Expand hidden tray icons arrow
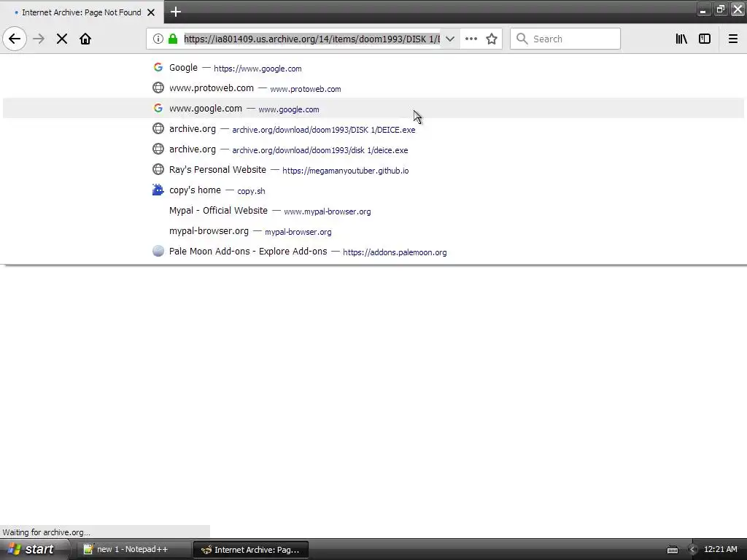 [693, 550]
